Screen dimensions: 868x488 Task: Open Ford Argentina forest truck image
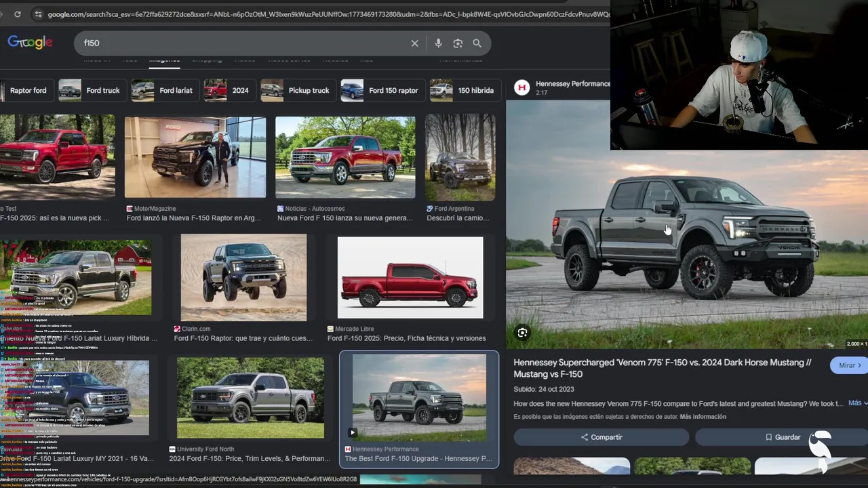pyautogui.click(x=460, y=157)
